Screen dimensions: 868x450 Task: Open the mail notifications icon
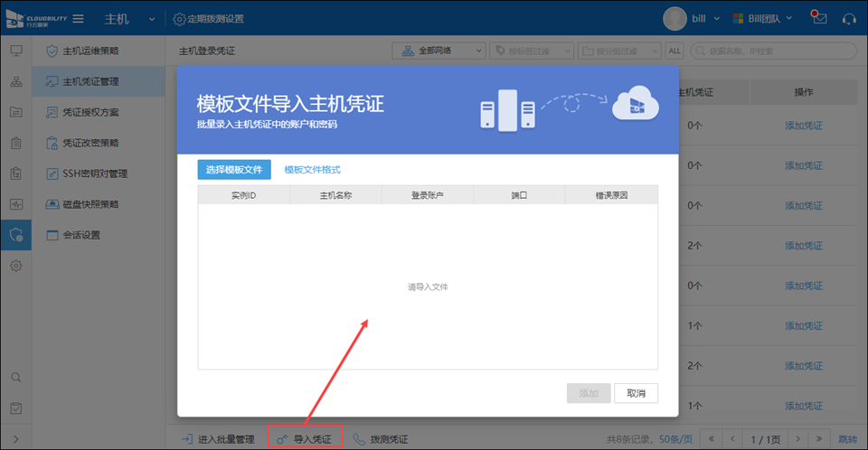[819, 18]
